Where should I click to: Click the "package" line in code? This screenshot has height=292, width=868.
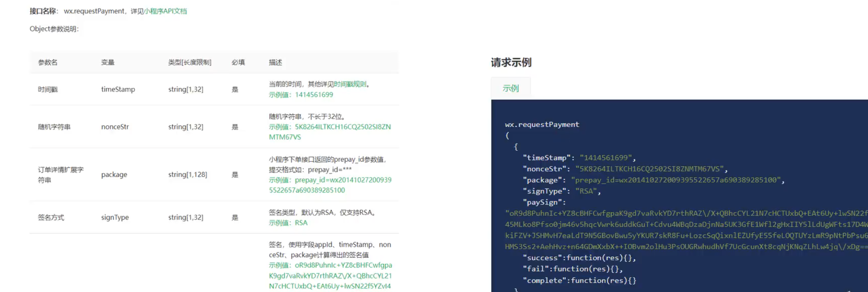[x=653, y=180]
